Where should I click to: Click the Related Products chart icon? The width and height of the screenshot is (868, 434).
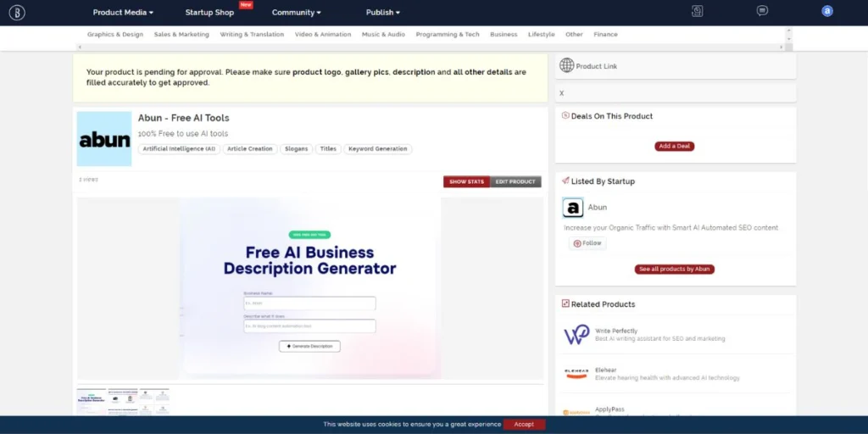[x=565, y=303]
